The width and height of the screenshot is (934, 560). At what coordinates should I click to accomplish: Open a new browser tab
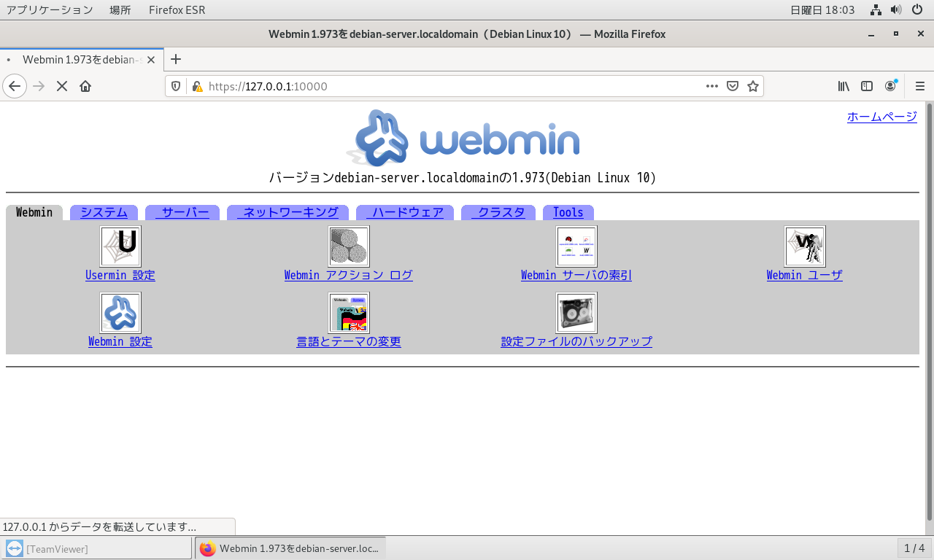click(175, 59)
